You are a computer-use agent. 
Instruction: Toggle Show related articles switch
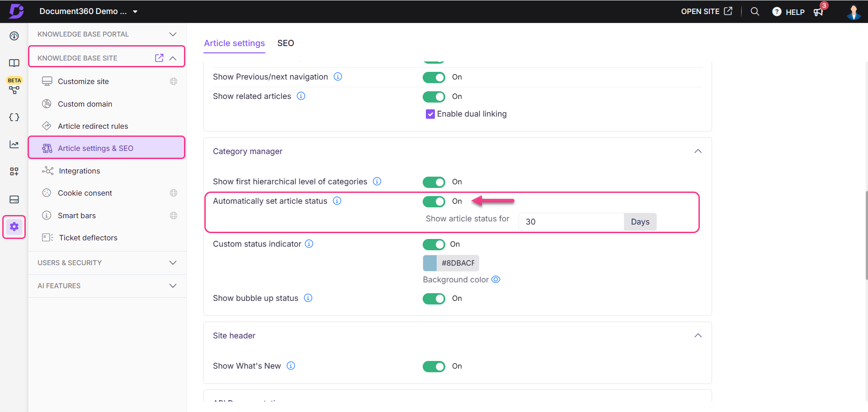434,97
